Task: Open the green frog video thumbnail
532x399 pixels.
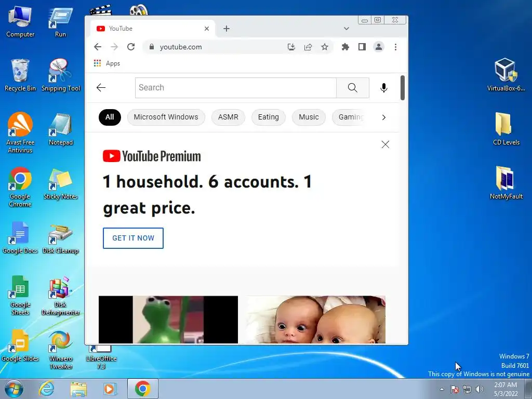Action: point(168,320)
